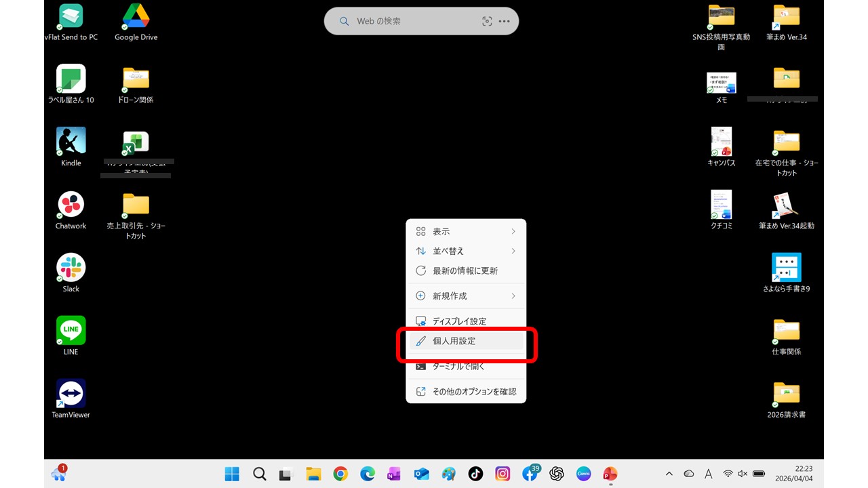Click inside the Web の検索 box
Image resolution: width=868 pixels, height=488 pixels.
pyautogui.click(x=407, y=21)
